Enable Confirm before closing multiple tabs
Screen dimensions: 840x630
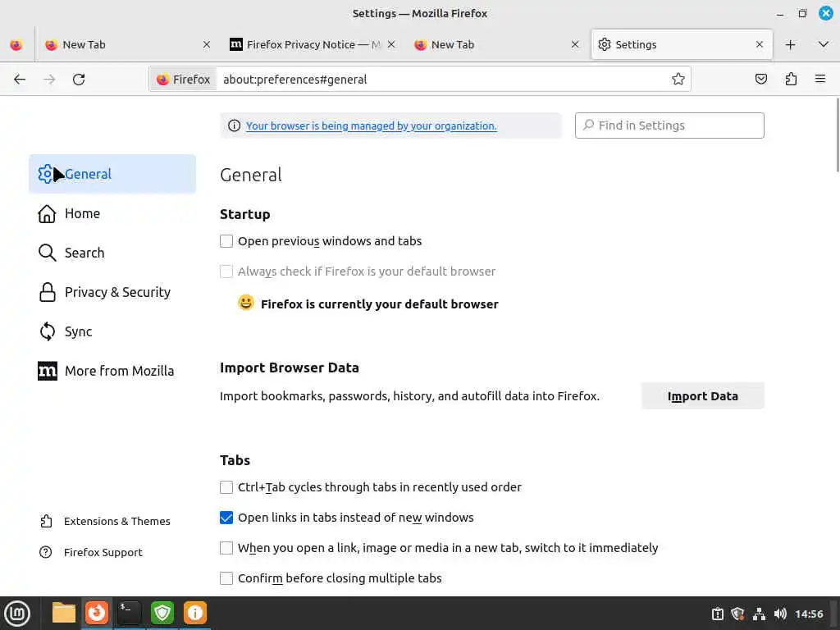[x=226, y=578]
